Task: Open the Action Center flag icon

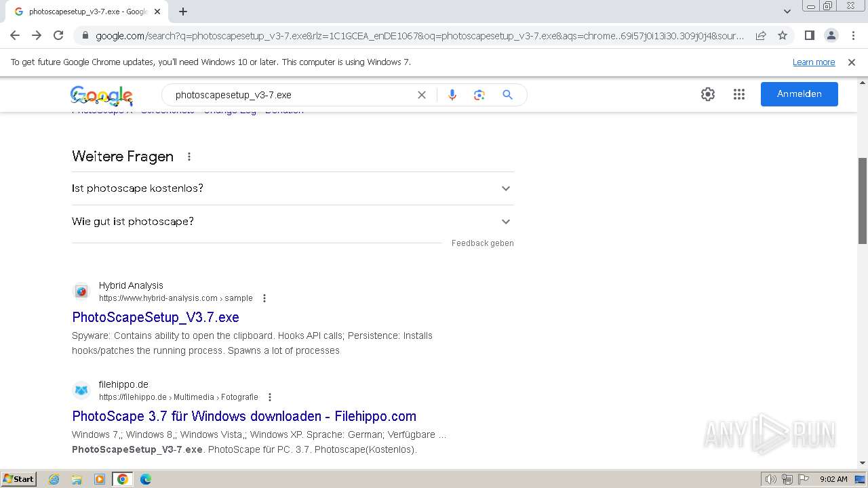Action: coord(804,479)
